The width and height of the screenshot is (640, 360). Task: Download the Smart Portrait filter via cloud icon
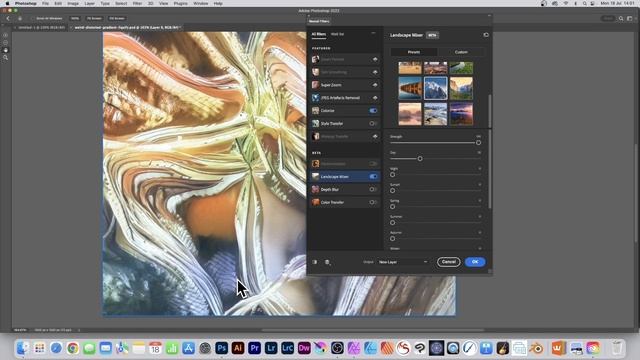click(x=375, y=59)
